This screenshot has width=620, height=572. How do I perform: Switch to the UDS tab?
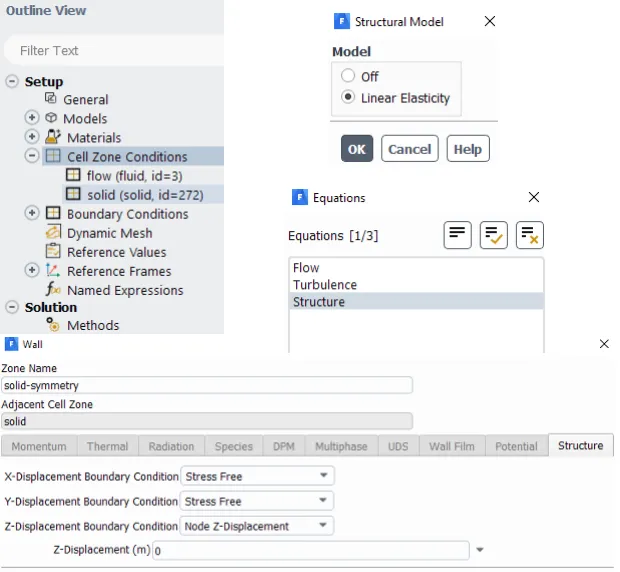click(x=398, y=446)
